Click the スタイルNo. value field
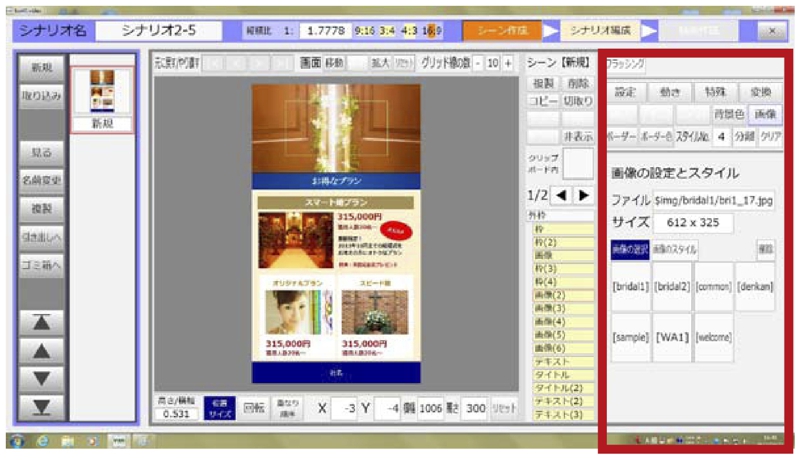The image size is (800, 460). point(721,137)
